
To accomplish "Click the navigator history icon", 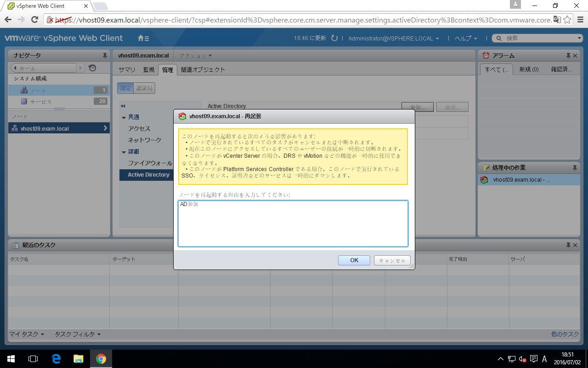I will click(x=92, y=68).
